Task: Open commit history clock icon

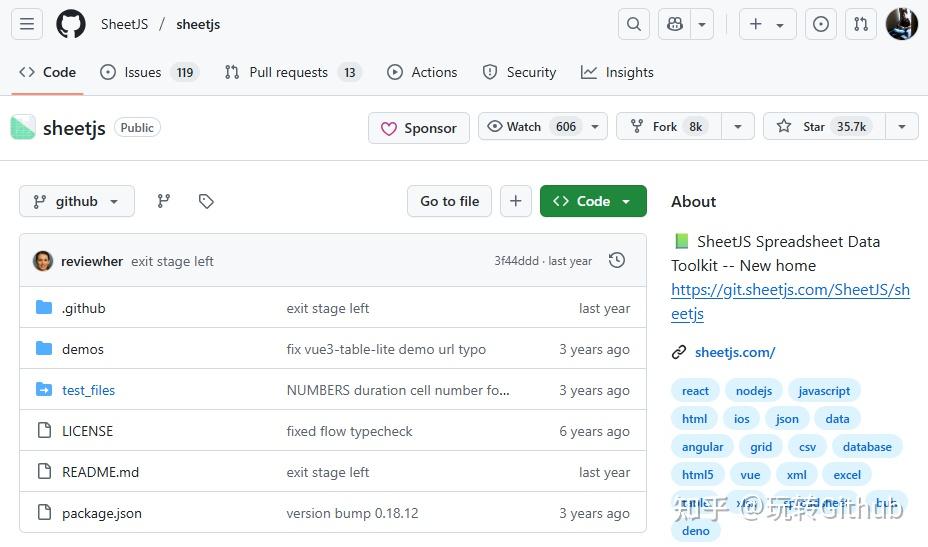Action: (x=617, y=261)
